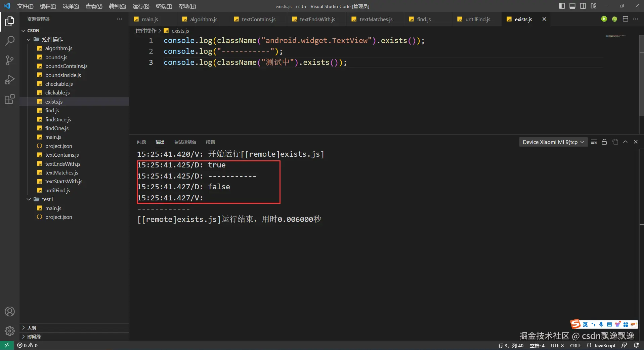
Task: Click the editor minimap preview
Action: (x=615, y=36)
